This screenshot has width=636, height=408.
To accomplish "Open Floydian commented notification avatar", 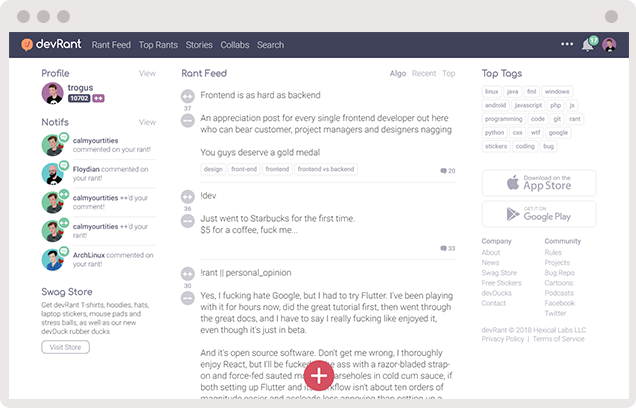I will coord(52,174).
